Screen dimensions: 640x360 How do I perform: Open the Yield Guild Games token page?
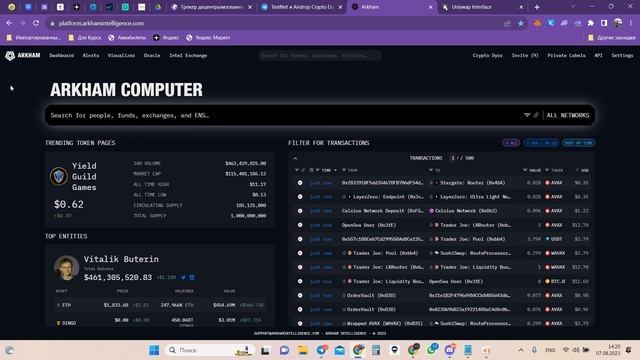coord(84,176)
